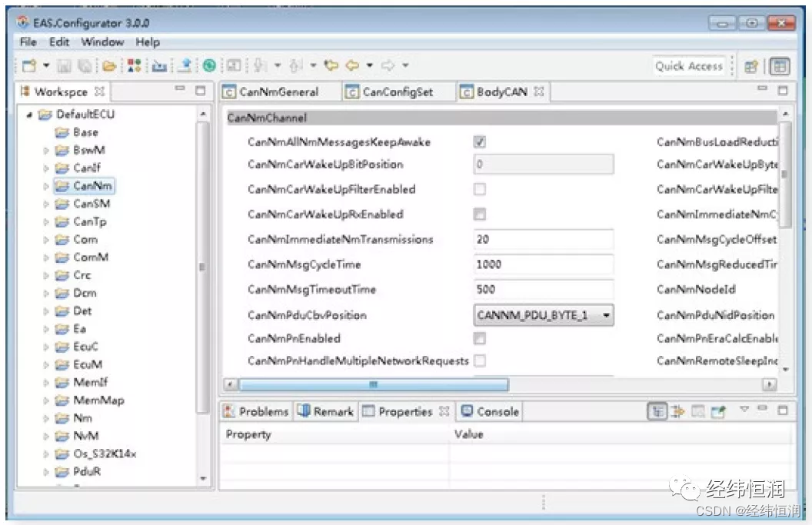Screen dimensions: 812x525
Task: Click the tree view icon in Properties toolbar
Action: (657, 411)
